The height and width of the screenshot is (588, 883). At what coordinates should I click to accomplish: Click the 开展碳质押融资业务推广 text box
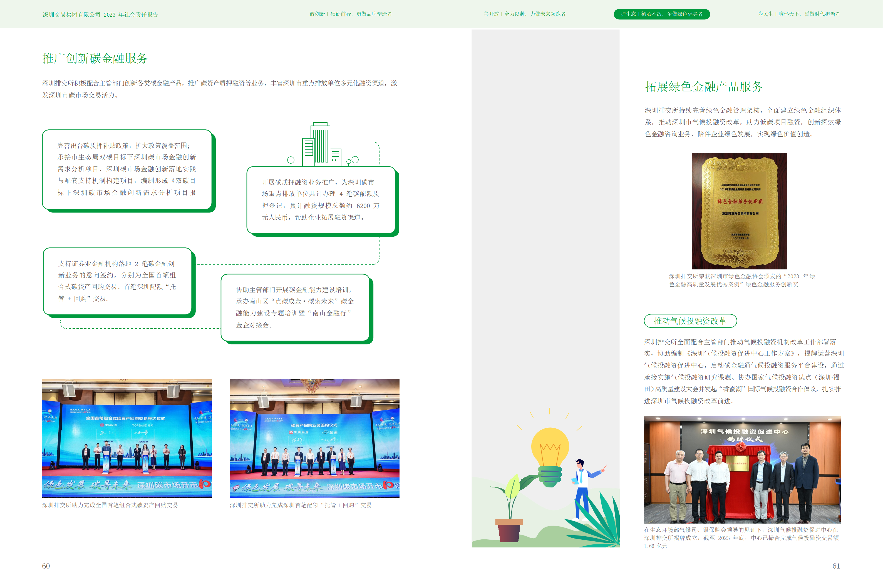(321, 200)
